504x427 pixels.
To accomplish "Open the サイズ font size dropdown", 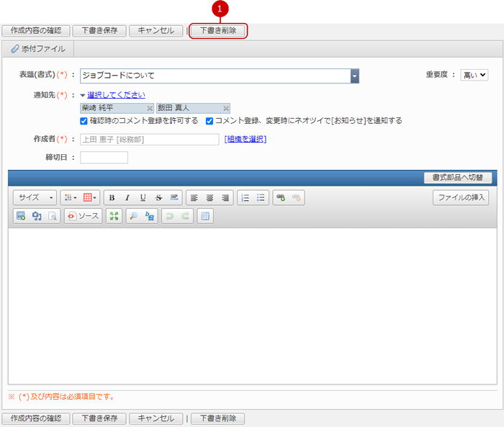I will 35,198.
